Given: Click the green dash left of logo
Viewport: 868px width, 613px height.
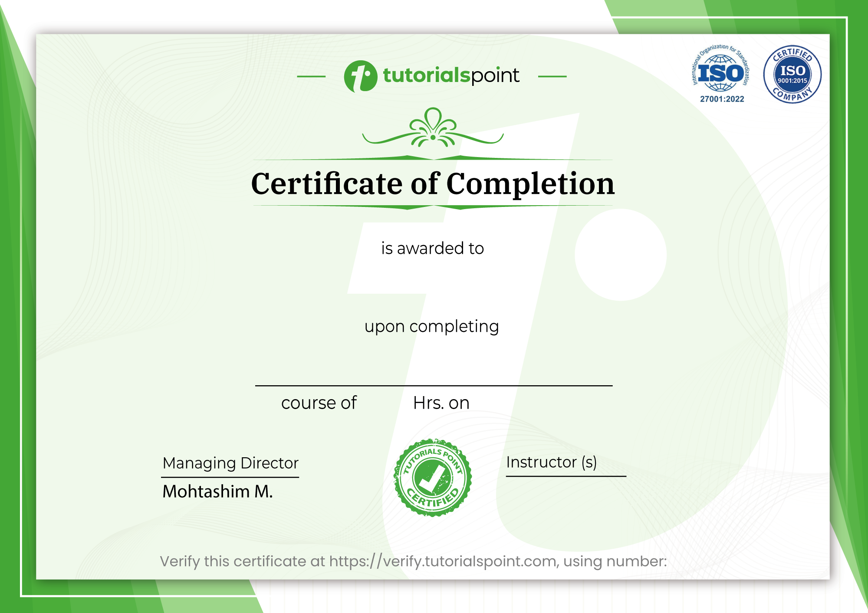Looking at the screenshot, I should pos(311,76).
